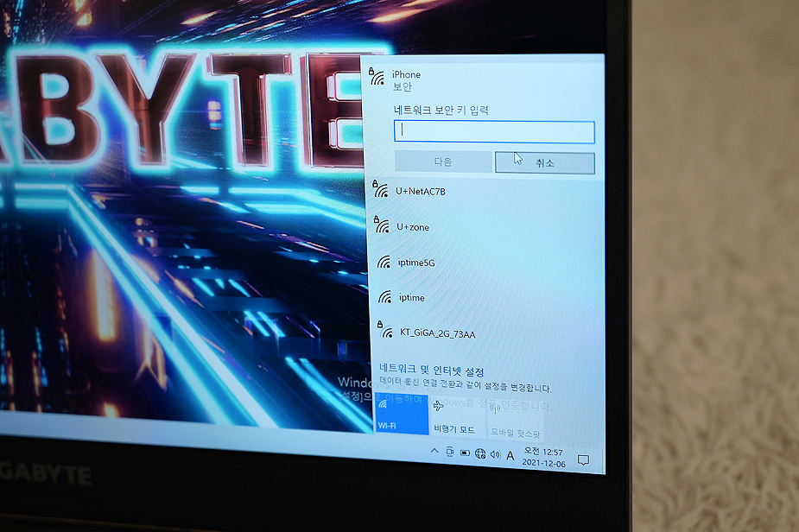
Task: Toggle the 모바일 핫스팟 hotspot tile
Action: tap(515, 421)
